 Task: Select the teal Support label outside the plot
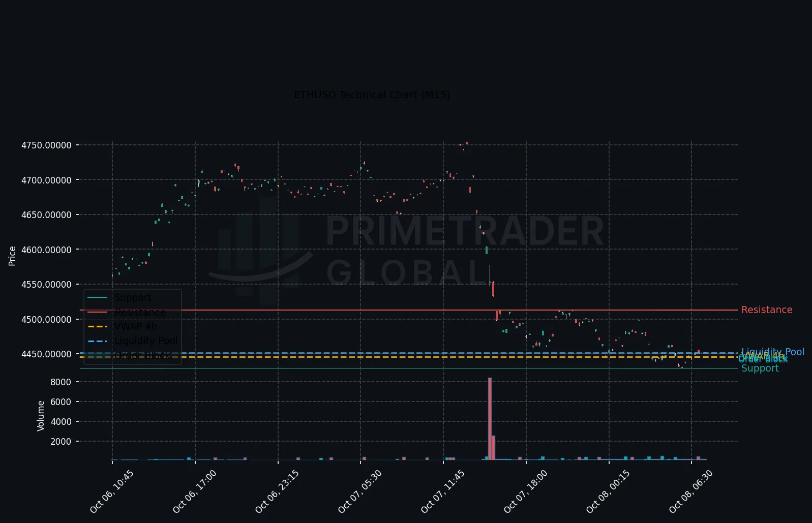pos(760,368)
